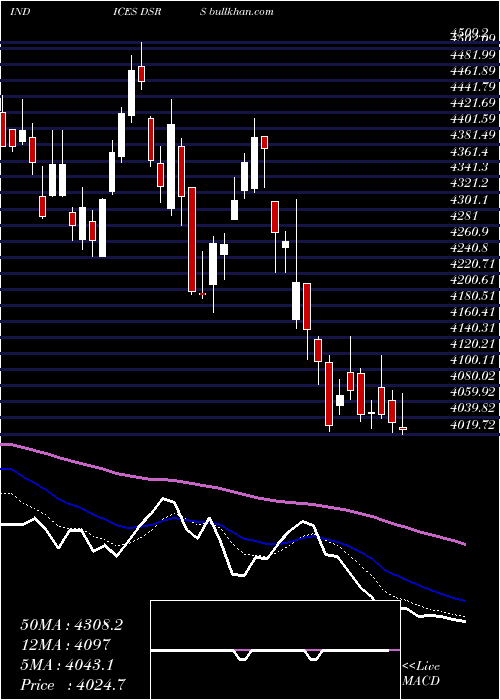Viewport: 500px width, 700px height.
Task: Click the 12MA : 4097 readout
Action: coord(66,645)
